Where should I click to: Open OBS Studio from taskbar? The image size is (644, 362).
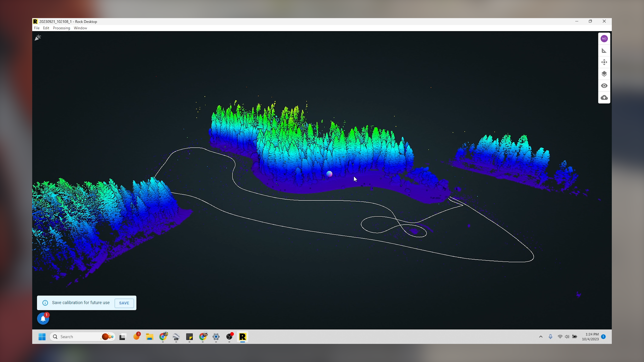[229, 337]
